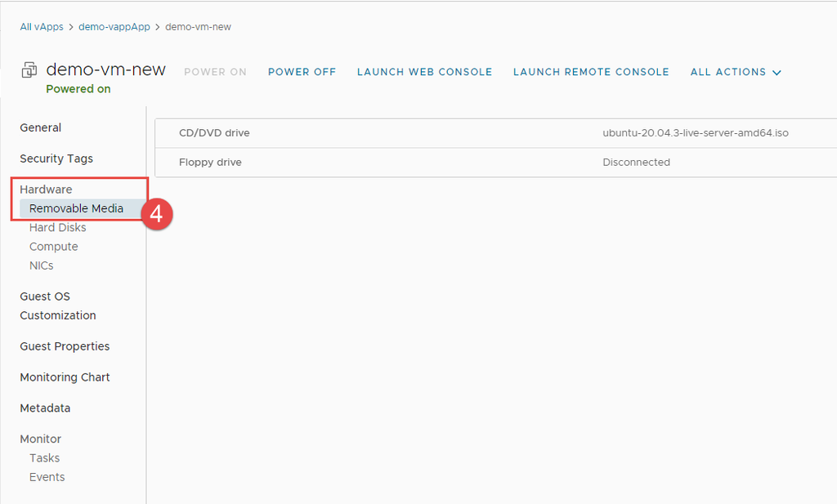This screenshot has height=504, width=837.
Task: Select General in the sidebar
Action: (41, 127)
